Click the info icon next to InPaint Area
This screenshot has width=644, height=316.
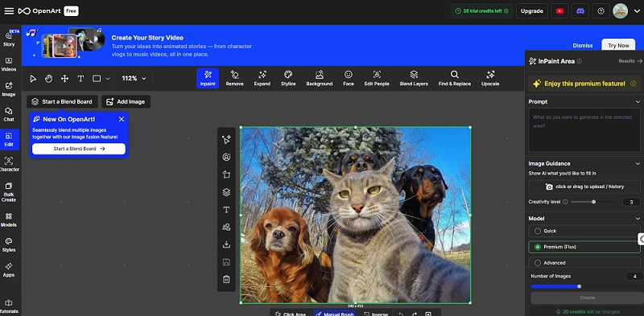tap(579, 61)
